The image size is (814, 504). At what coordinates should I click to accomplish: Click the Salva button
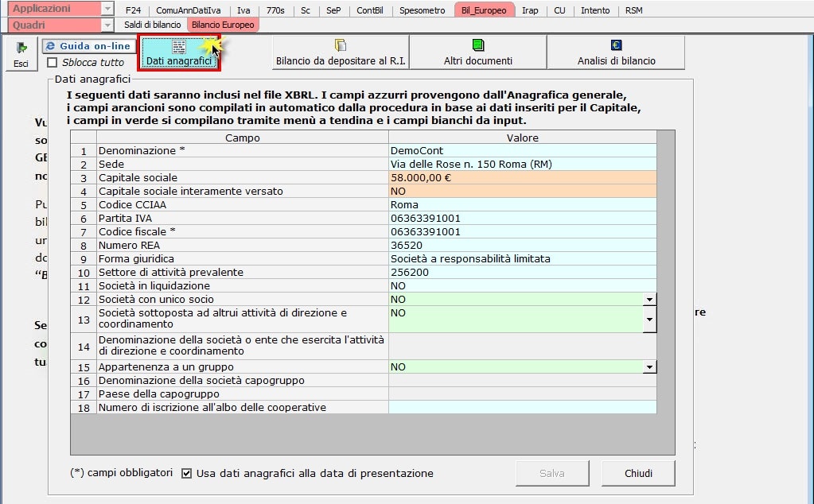click(551, 473)
